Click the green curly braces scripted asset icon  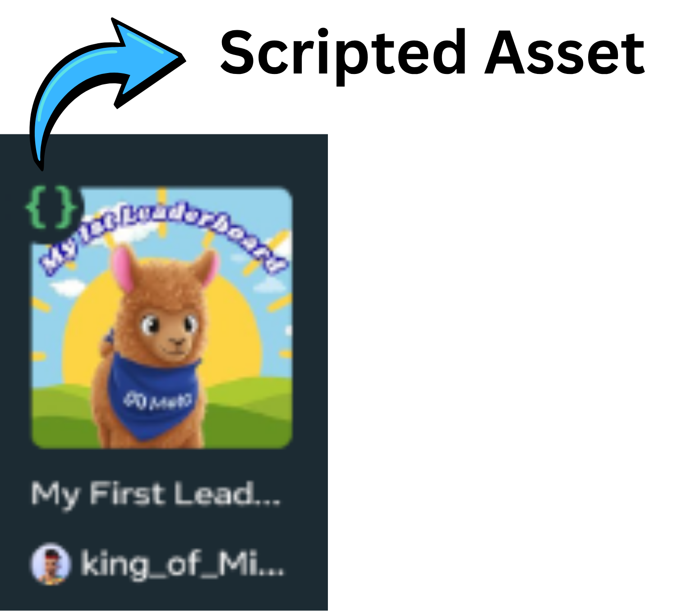[x=51, y=207]
